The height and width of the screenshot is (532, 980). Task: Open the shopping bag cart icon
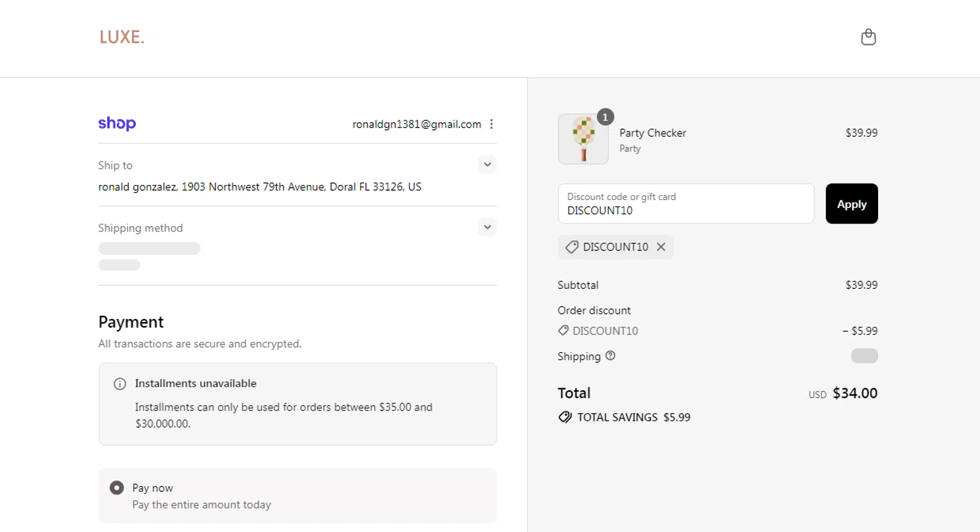[x=868, y=37]
